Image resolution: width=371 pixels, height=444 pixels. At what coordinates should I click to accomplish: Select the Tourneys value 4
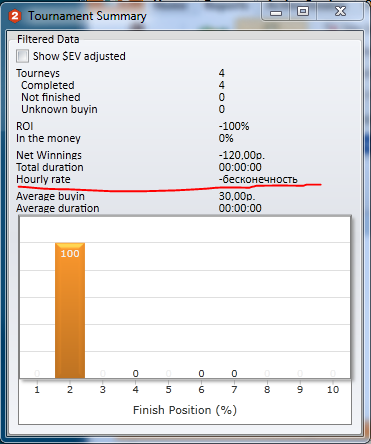(x=222, y=73)
